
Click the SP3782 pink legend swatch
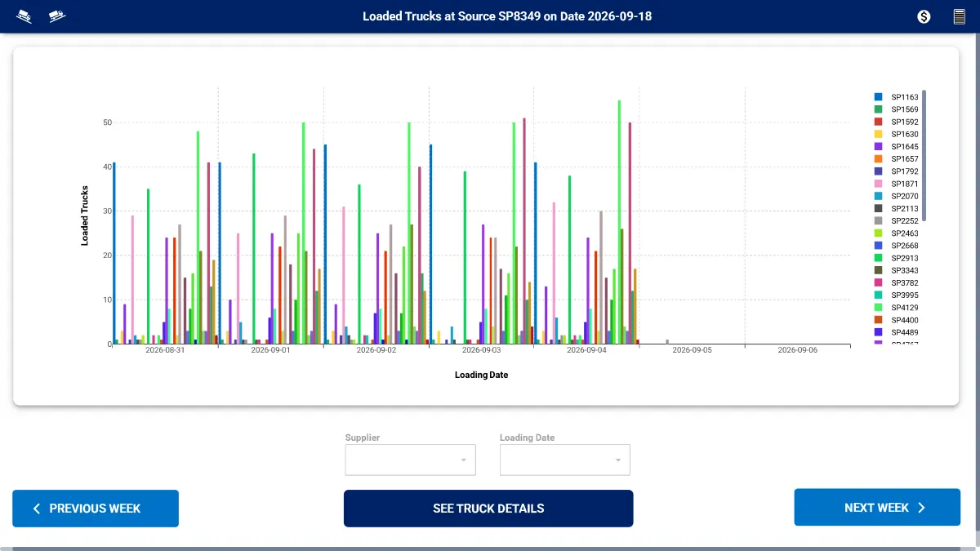click(x=879, y=283)
